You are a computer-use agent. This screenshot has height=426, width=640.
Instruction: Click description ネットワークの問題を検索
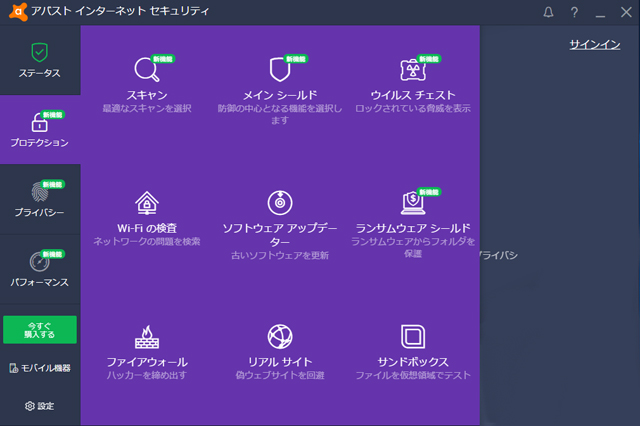pyautogui.click(x=147, y=242)
